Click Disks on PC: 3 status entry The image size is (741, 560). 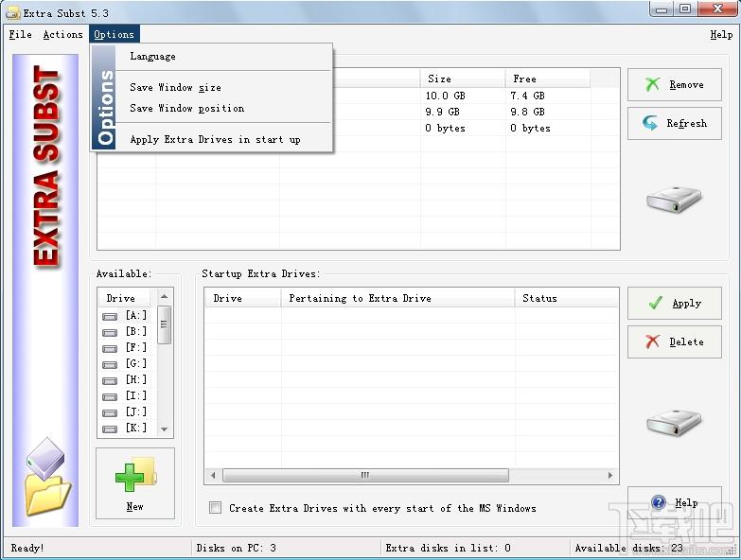coord(237,548)
